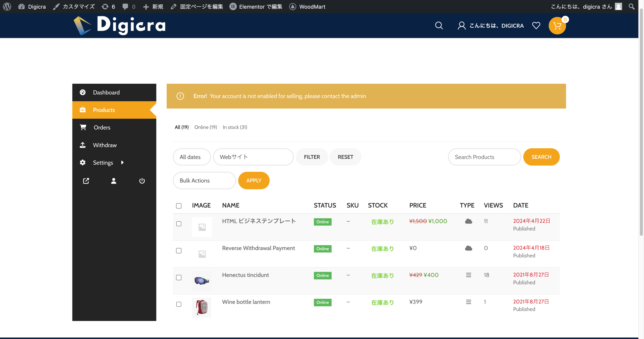The image size is (644, 339).
Task: Click the logout power icon
Action: [x=142, y=181]
